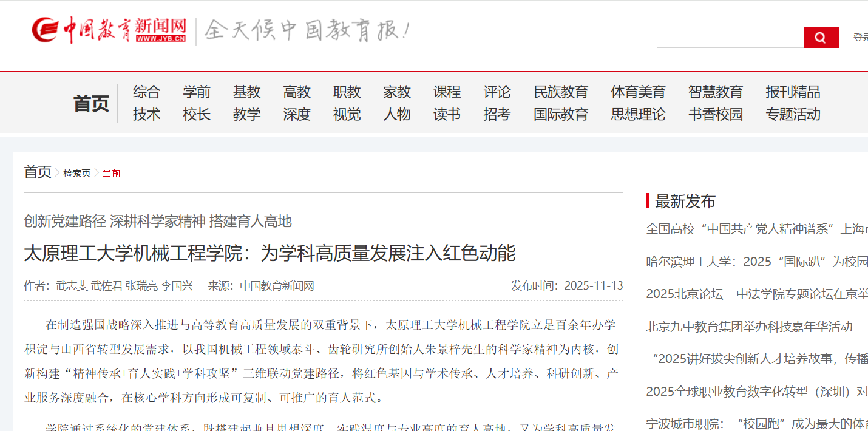Type in the search input field
Screen dimensions: 868x431
(x=730, y=38)
